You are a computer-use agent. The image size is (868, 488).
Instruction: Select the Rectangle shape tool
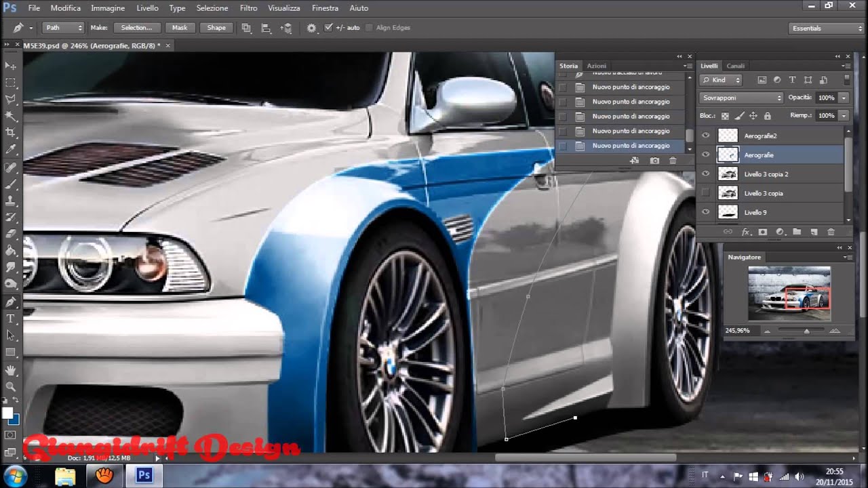point(11,352)
